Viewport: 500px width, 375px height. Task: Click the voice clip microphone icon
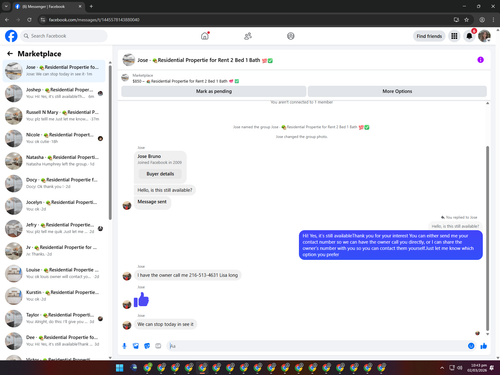[x=124, y=346]
